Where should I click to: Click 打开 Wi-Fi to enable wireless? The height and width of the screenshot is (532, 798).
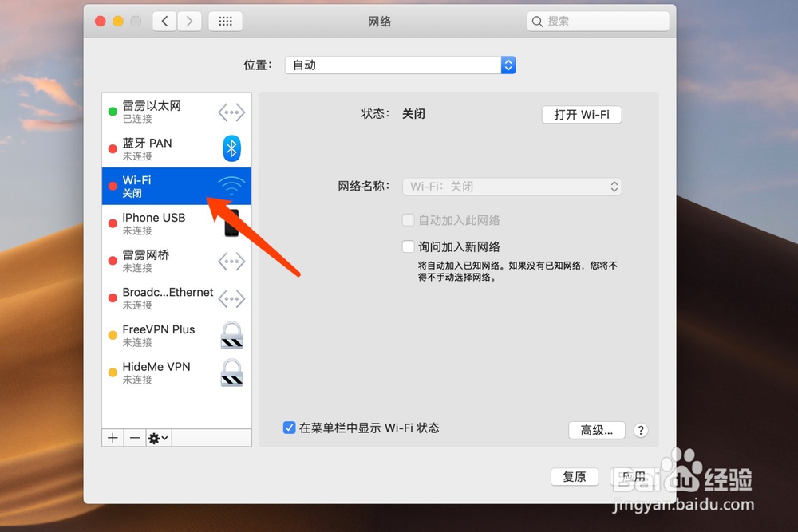click(x=582, y=114)
